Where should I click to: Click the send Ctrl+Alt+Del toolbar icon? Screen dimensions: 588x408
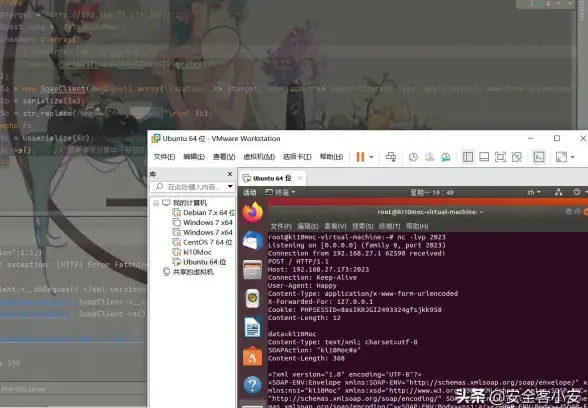click(x=391, y=157)
